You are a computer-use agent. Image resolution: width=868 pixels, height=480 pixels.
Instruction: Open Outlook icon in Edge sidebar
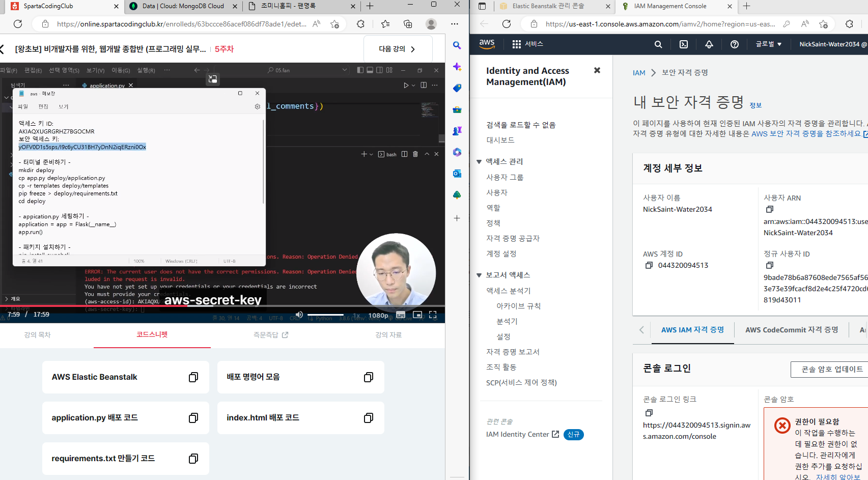pos(457,174)
